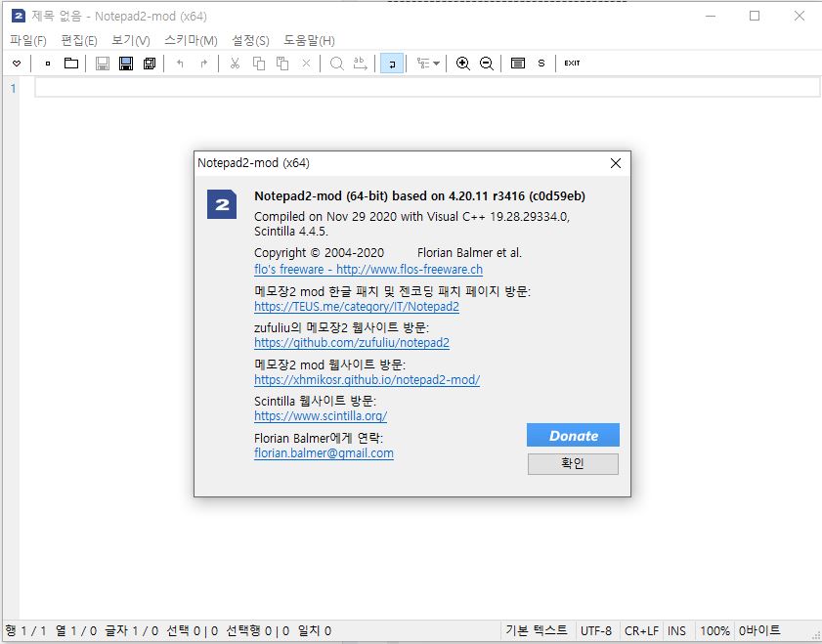Open a file with the folder icon
Screen dimensions: 822x644
[71, 64]
